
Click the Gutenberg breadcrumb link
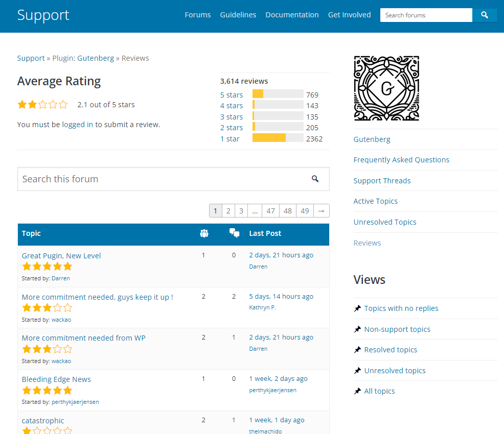tap(96, 58)
